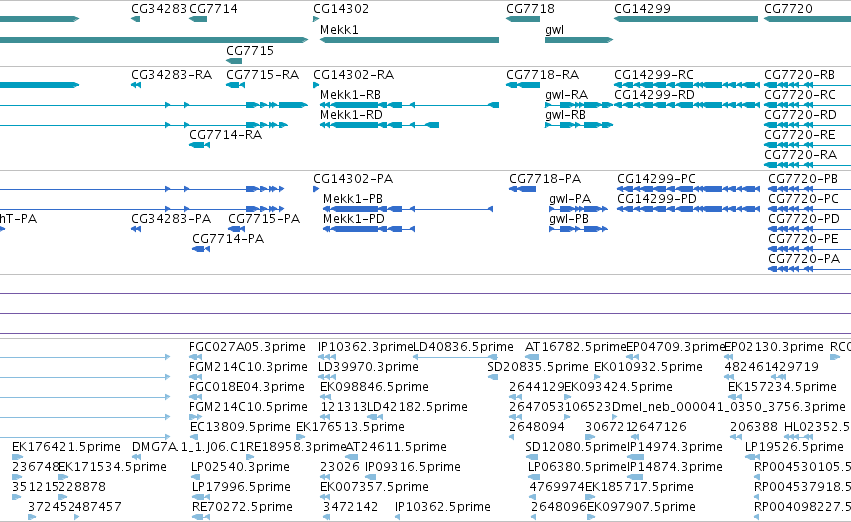This screenshot has width=851, height=522.
Task: Click the FGM214C10.3prime EST label
Action: 248,367
